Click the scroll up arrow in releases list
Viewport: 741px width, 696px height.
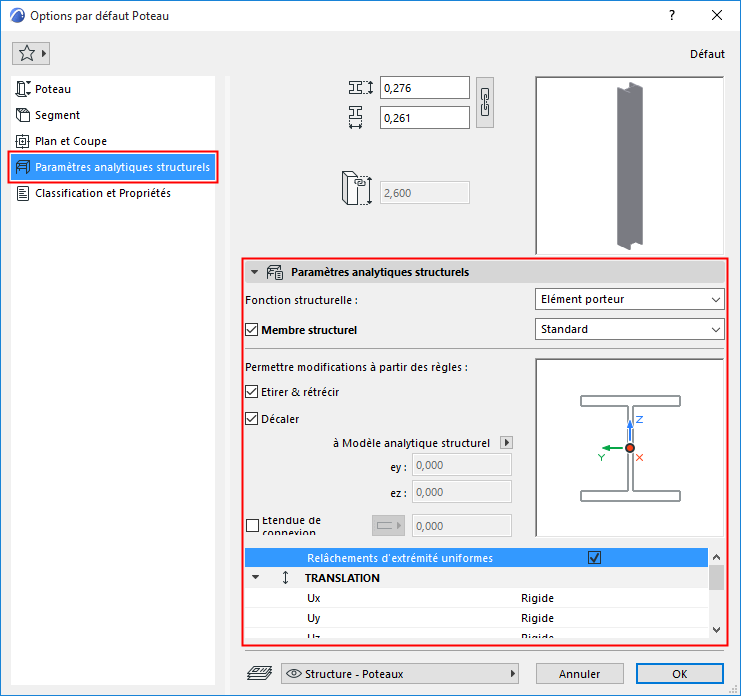[716, 557]
